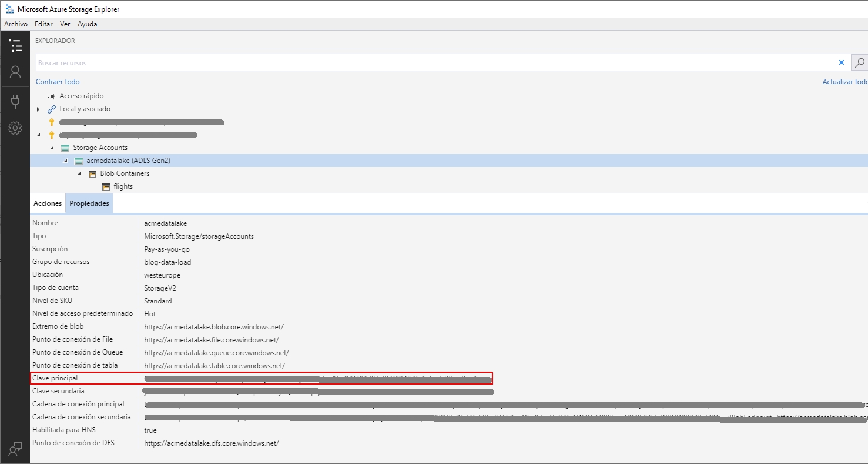Open the Explorer panel from the sidebar

coord(15,45)
